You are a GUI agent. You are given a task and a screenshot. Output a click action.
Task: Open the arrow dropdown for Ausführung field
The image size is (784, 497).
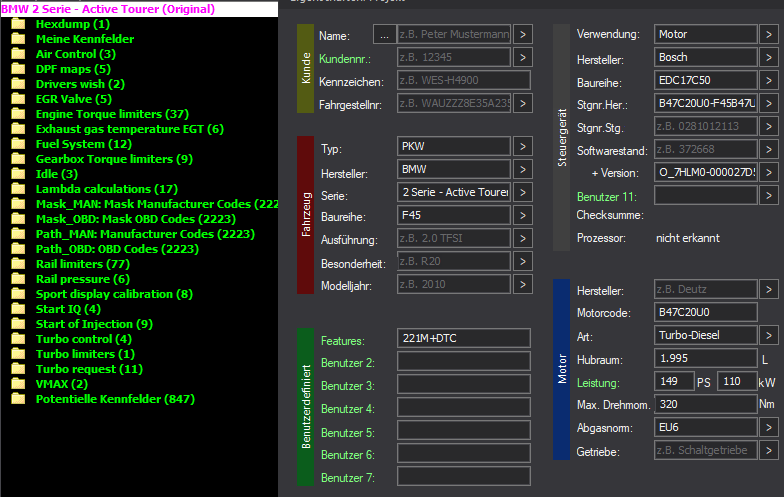click(x=522, y=238)
